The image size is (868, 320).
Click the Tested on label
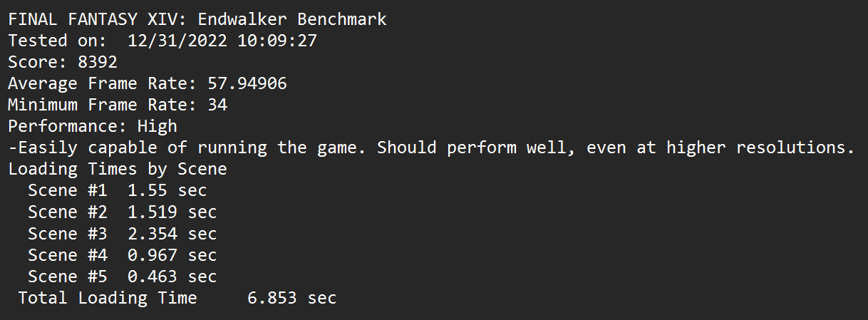click(48, 41)
